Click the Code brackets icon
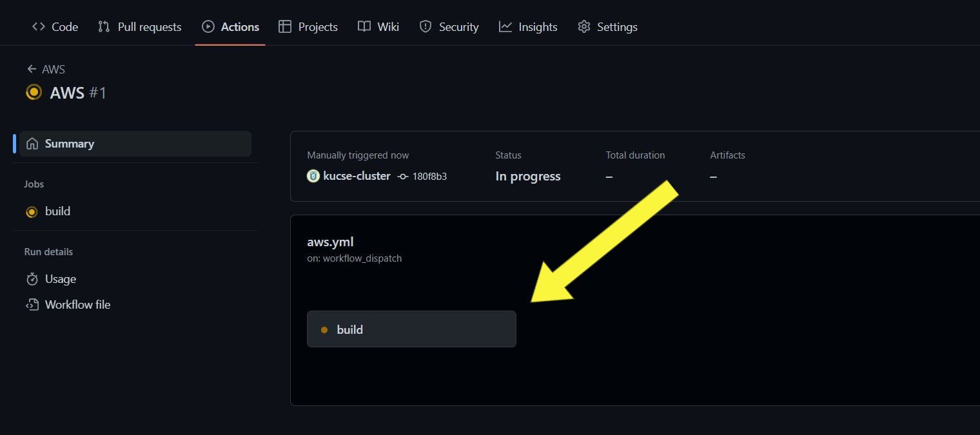Screen dimensions: 980x435 tap(39, 26)
